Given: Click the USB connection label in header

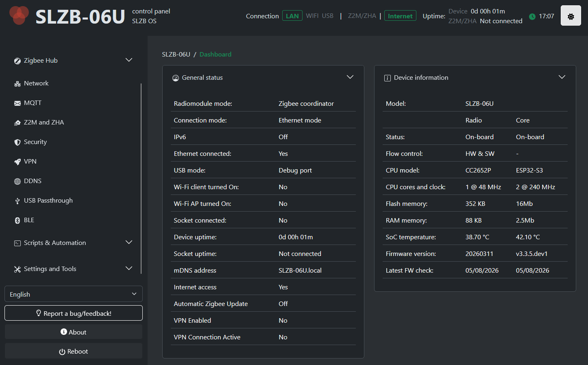Looking at the screenshot, I should click(328, 16).
